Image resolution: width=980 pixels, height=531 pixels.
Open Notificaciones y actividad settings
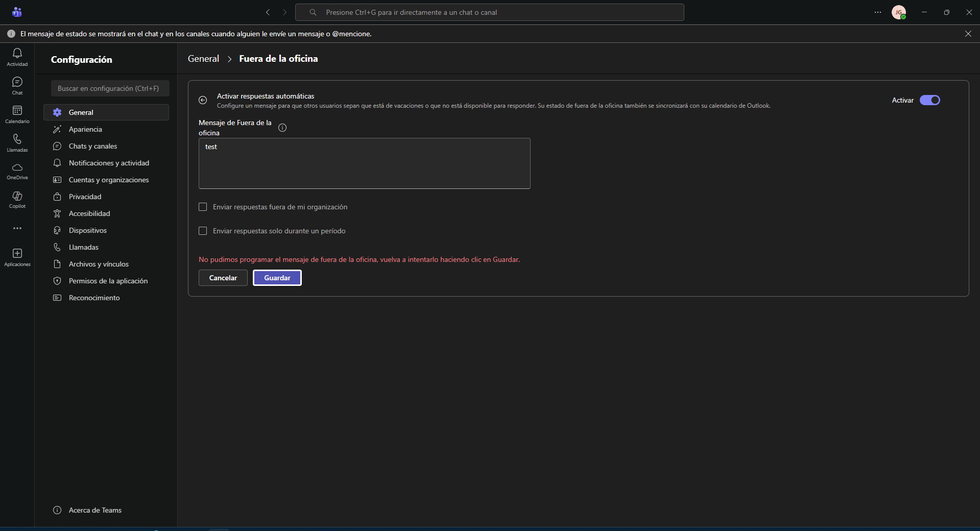point(106,163)
